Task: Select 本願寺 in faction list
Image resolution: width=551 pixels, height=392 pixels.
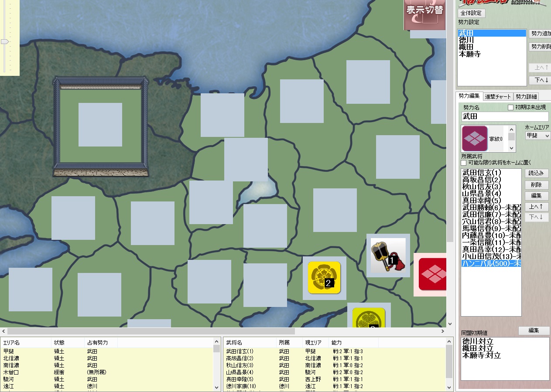Action: pyautogui.click(x=492, y=54)
